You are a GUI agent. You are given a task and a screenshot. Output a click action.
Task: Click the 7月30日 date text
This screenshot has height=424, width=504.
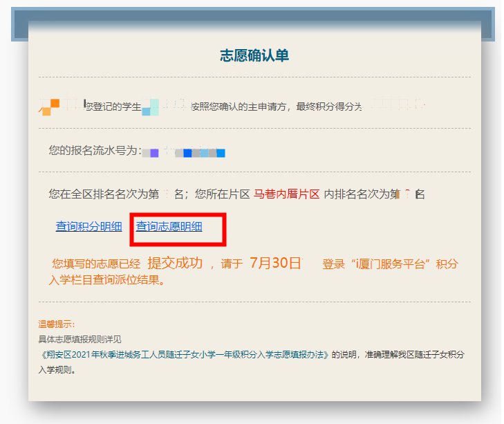coord(275,263)
